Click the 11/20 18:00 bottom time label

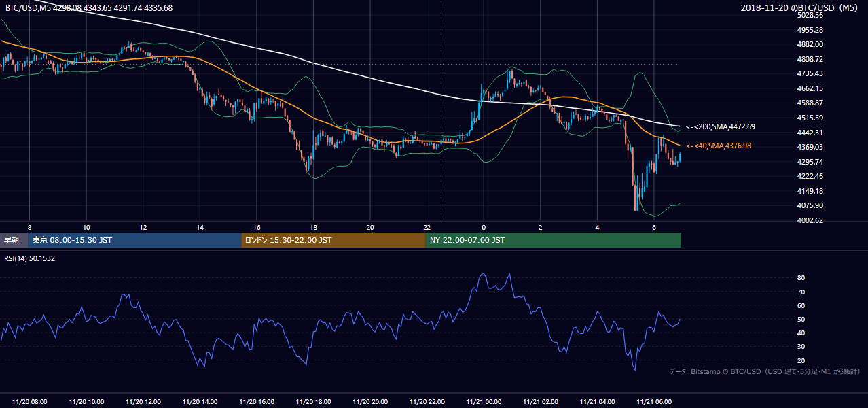313,402
